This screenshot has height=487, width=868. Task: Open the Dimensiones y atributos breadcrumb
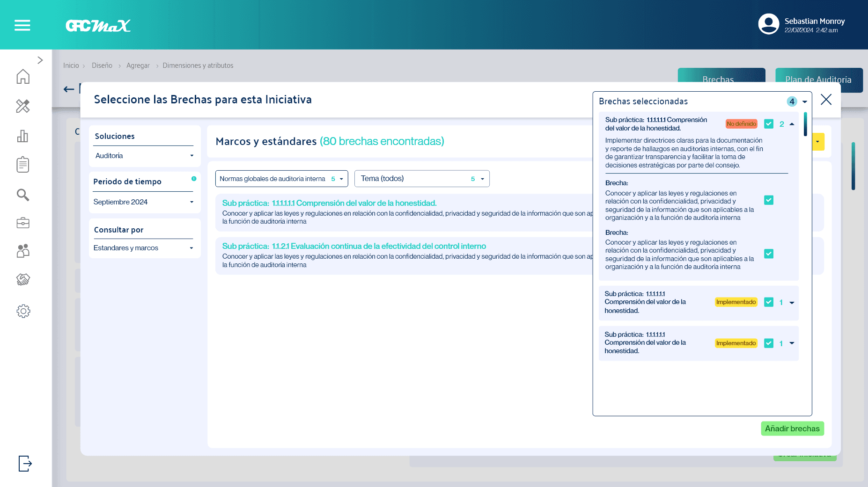coord(198,65)
